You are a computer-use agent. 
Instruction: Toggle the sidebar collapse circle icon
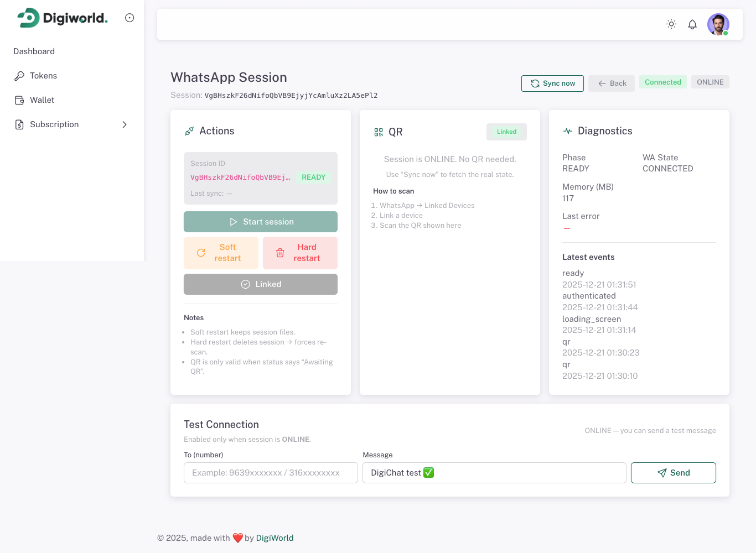[130, 18]
